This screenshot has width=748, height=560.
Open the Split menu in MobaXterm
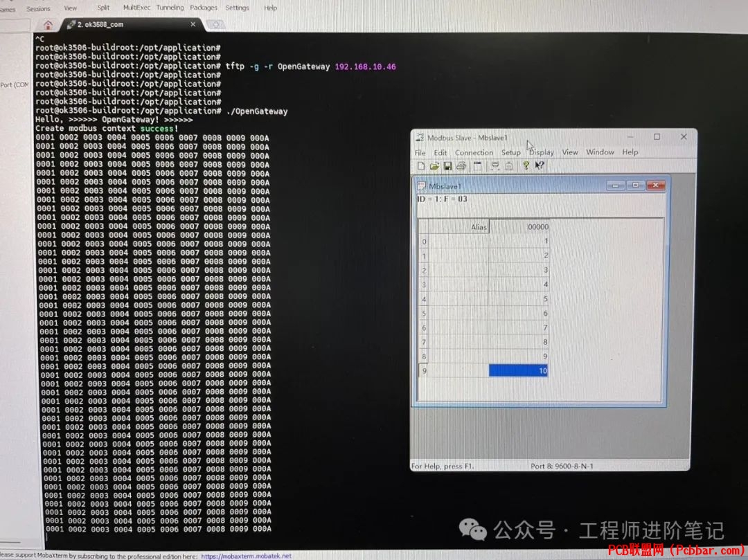tap(103, 8)
